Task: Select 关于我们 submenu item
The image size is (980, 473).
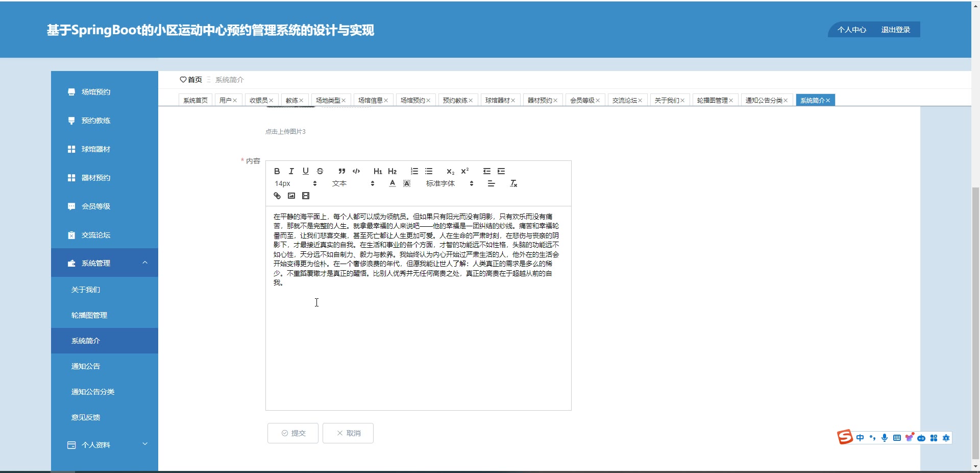Action: pos(105,290)
